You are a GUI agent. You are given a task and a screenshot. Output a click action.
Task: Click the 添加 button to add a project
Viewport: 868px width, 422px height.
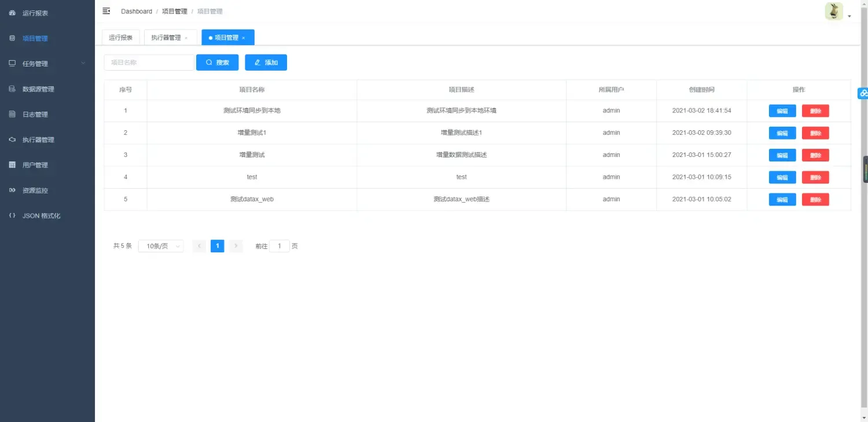click(266, 62)
